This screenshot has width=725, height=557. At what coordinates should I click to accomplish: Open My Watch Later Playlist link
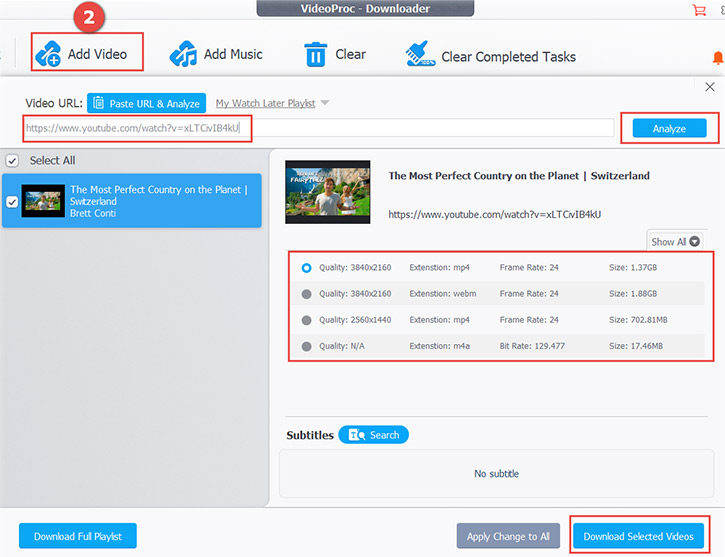click(x=265, y=103)
